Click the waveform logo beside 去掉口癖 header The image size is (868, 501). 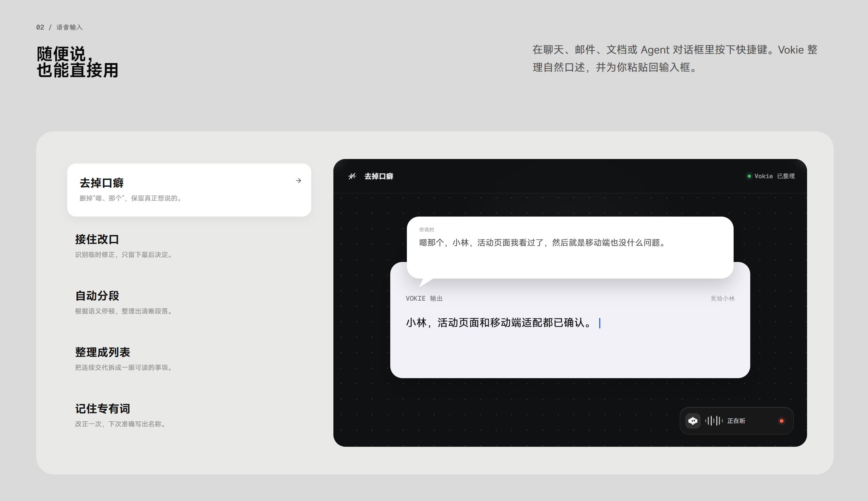point(352,176)
